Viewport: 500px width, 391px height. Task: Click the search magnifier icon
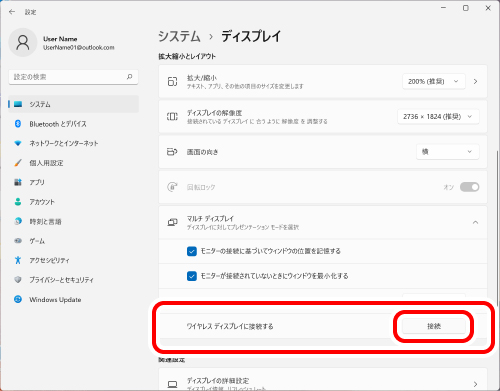tap(129, 77)
